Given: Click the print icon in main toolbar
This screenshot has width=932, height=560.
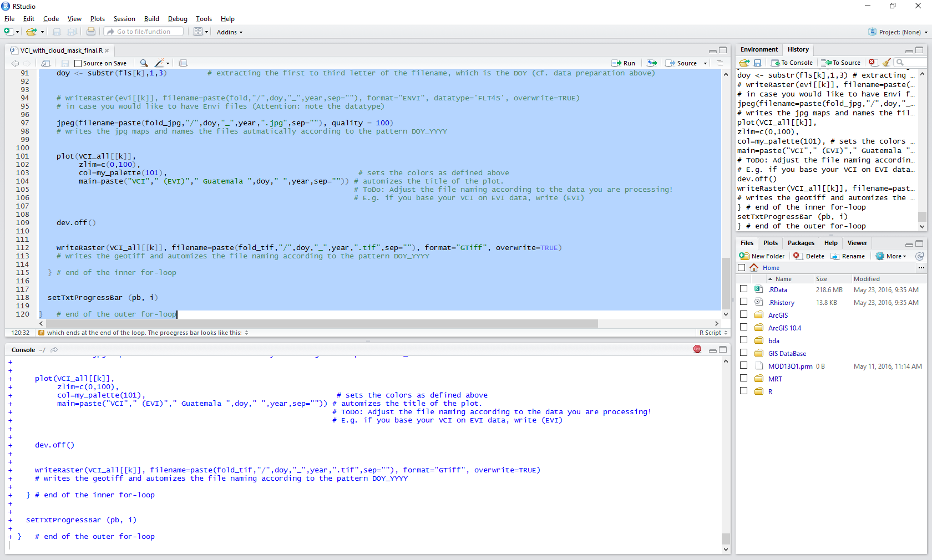Looking at the screenshot, I should pyautogui.click(x=91, y=32).
